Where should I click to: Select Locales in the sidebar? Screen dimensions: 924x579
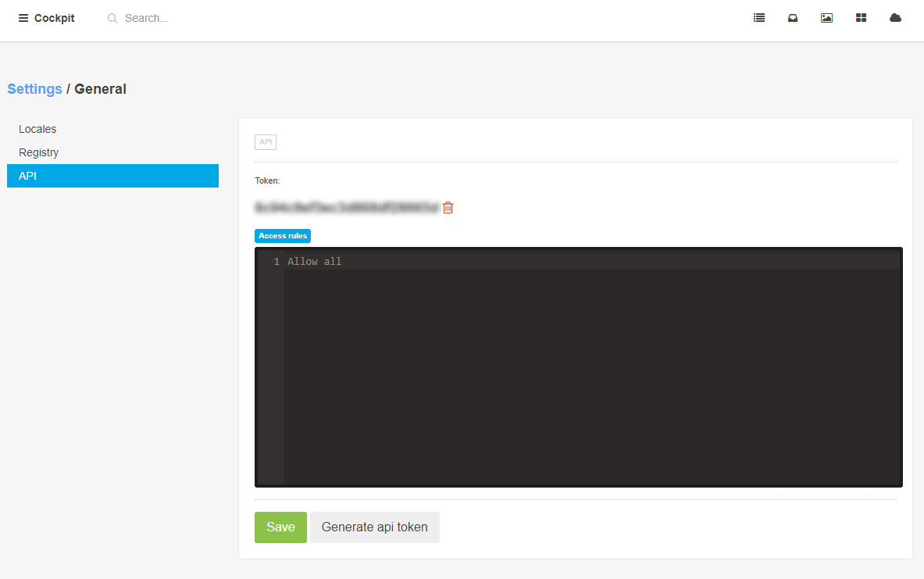tap(112, 129)
